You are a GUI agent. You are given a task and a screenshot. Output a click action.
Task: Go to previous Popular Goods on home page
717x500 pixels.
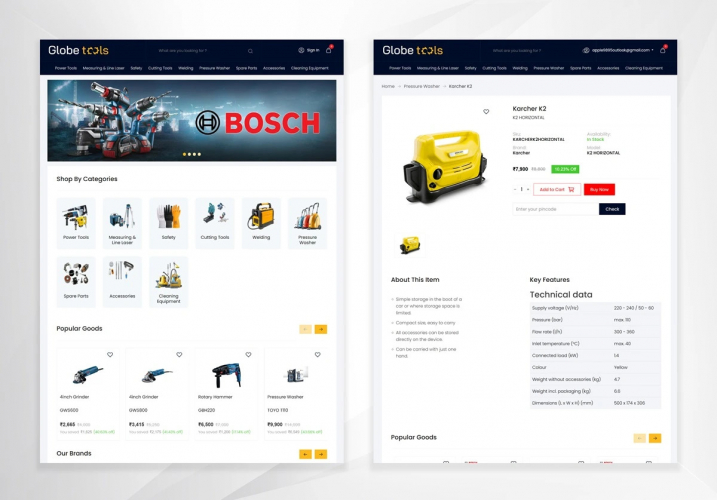pyautogui.click(x=305, y=329)
